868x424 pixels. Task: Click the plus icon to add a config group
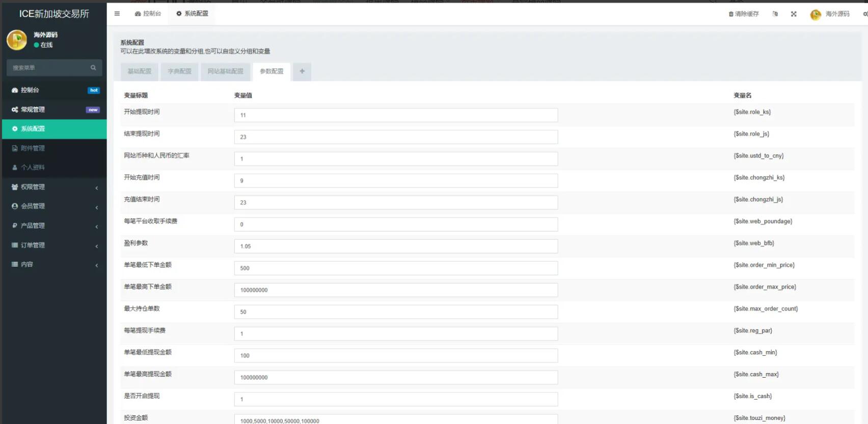[x=302, y=71]
